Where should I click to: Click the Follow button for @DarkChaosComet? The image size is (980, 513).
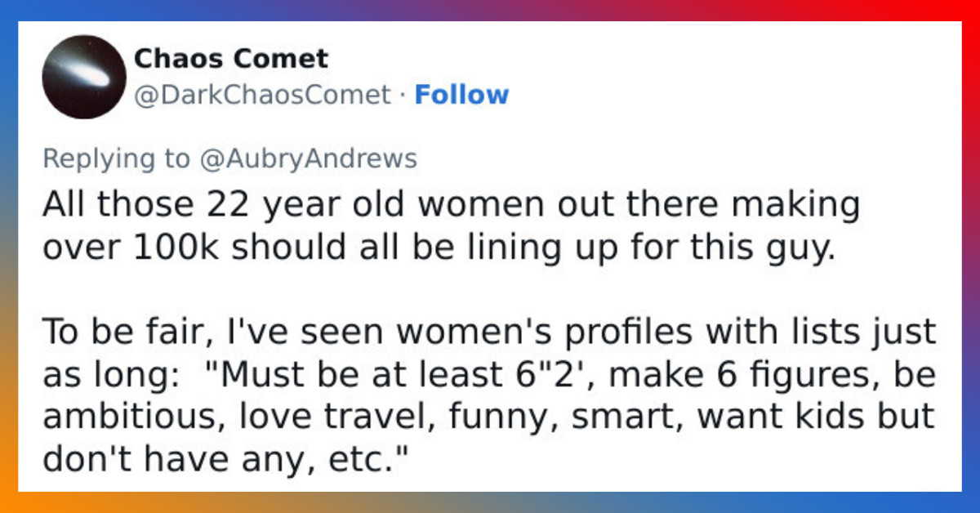[x=463, y=95]
